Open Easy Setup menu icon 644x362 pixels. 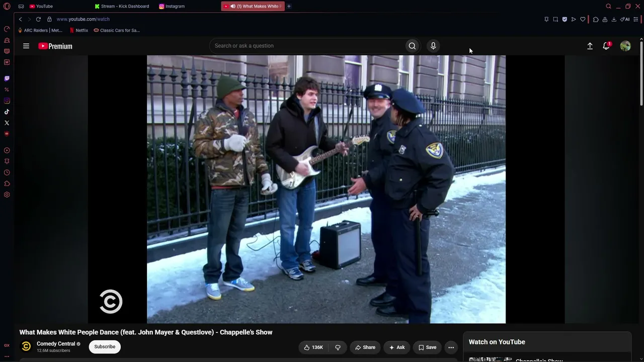point(636,19)
